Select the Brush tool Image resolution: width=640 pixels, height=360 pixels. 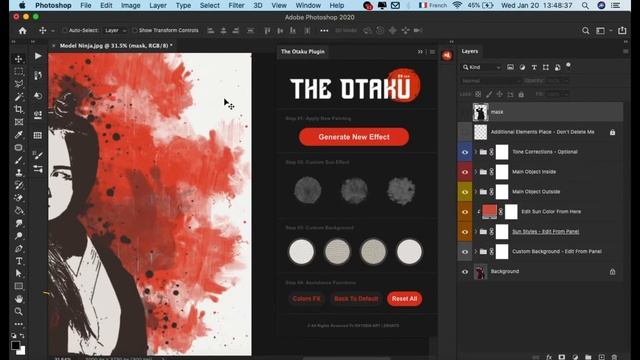[18, 160]
